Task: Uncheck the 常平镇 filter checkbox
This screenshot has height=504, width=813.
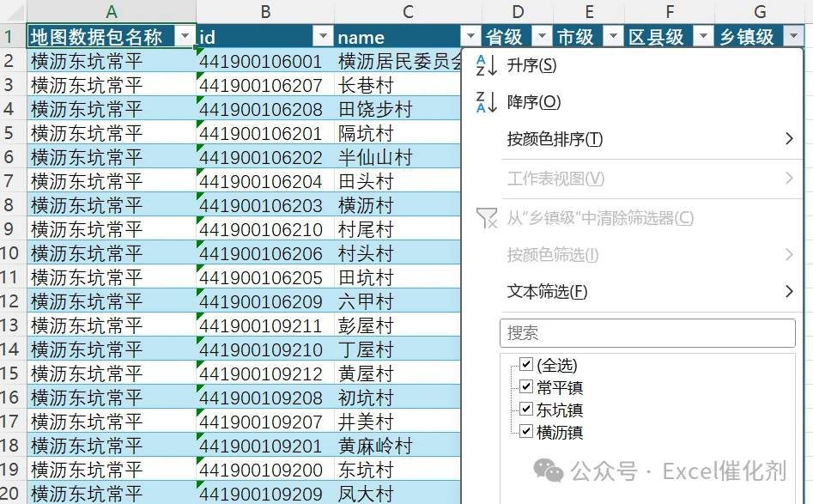Action: [x=526, y=386]
